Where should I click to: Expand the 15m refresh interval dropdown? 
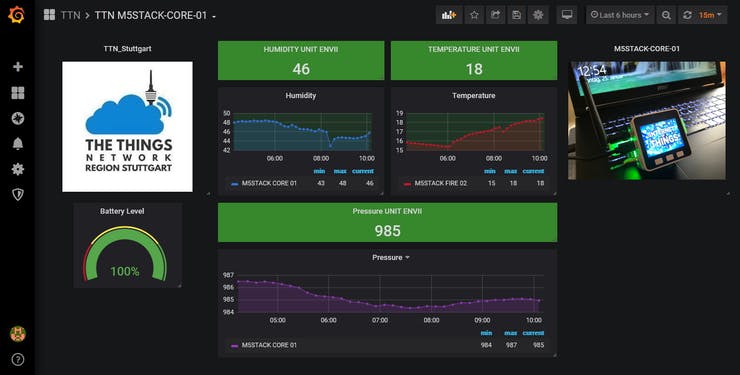point(710,15)
